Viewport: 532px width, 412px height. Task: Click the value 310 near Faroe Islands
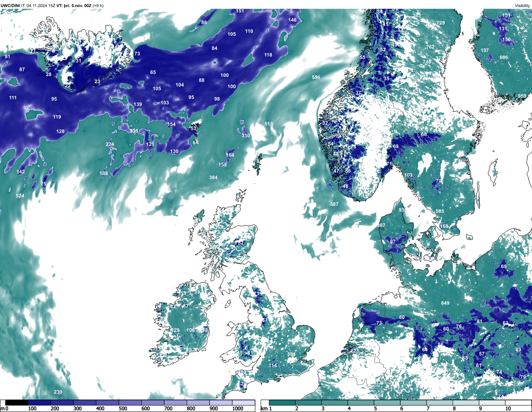pyautogui.click(x=246, y=136)
